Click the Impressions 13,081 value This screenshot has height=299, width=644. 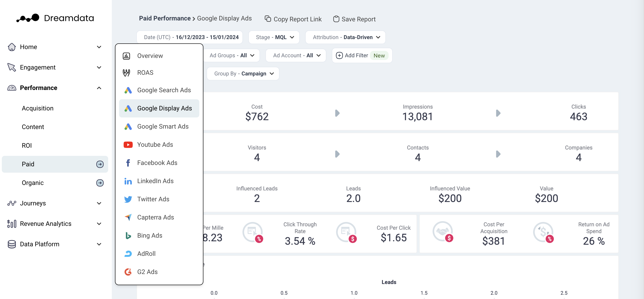(x=417, y=117)
